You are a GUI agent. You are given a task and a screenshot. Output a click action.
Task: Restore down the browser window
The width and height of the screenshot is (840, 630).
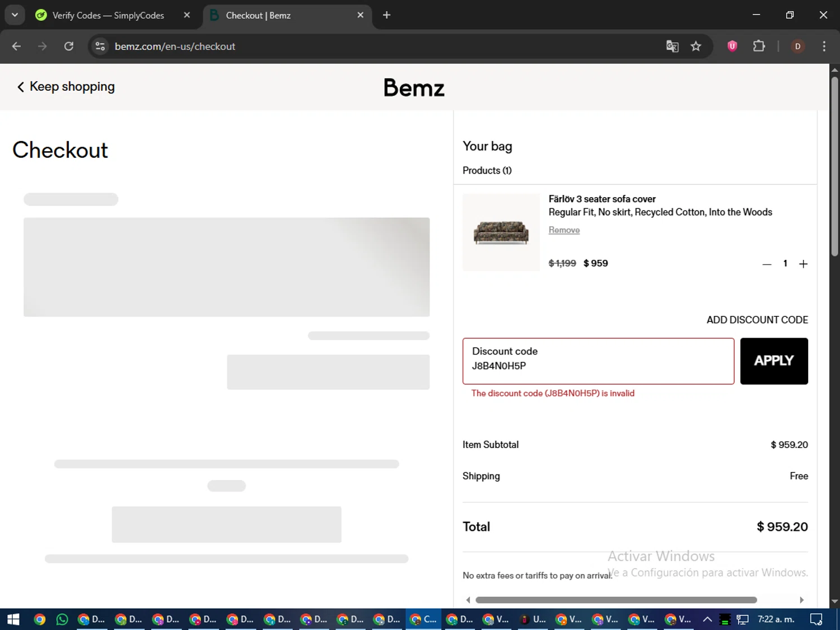pyautogui.click(x=790, y=15)
